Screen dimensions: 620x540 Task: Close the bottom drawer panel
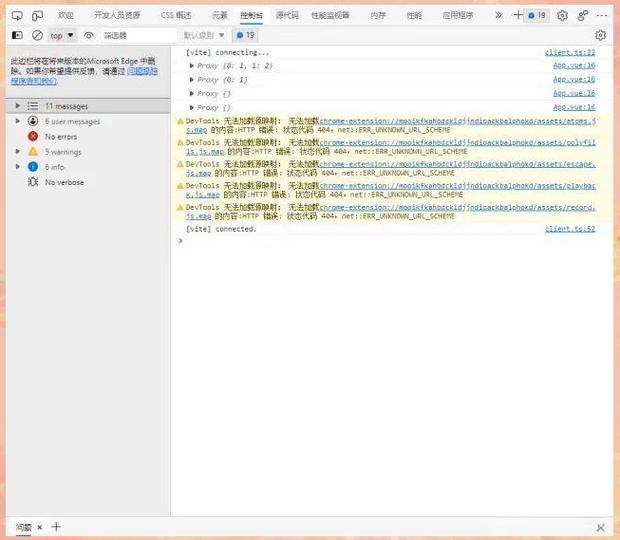click(x=600, y=527)
